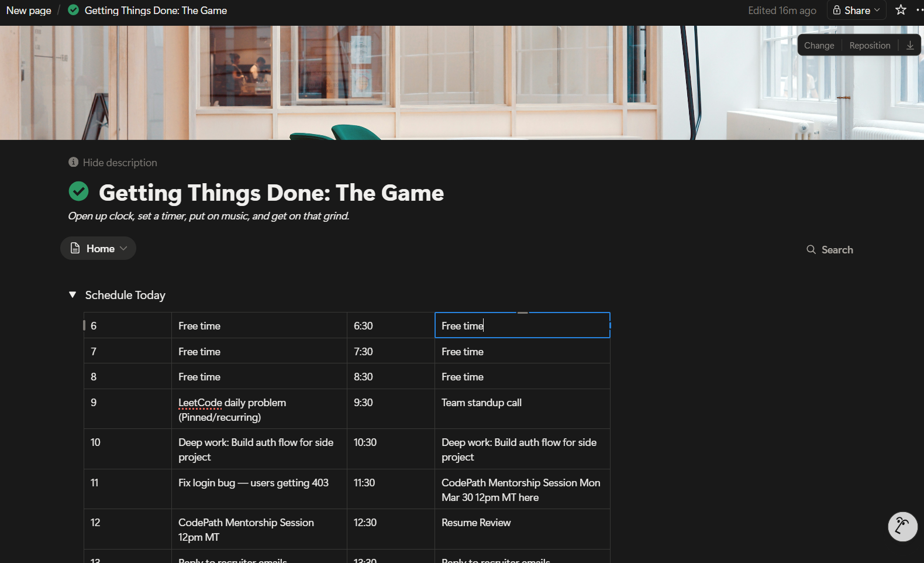Select the 9:30 time cell
Image resolution: width=924 pixels, height=563 pixels.
tap(391, 409)
